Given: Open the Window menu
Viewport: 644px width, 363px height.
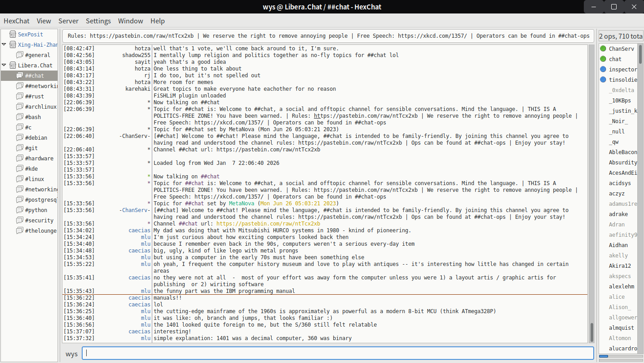Looking at the screenshot, I should point(130,21).
